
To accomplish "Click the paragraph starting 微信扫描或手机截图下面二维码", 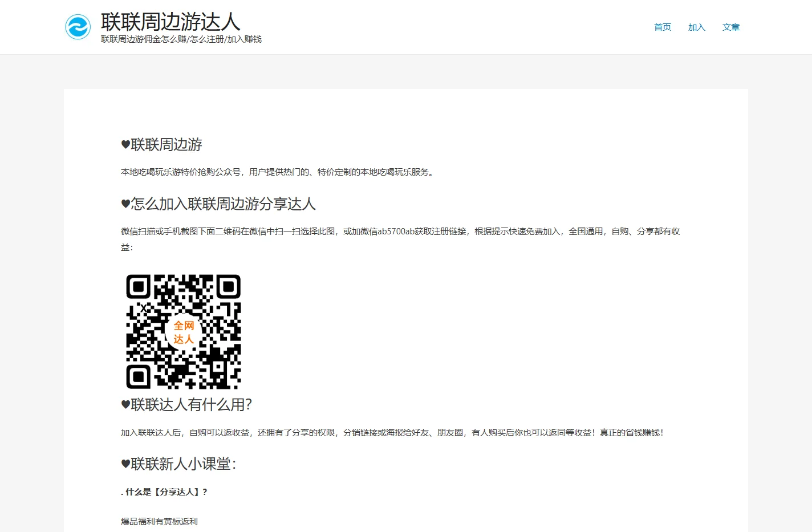I will (400, 239).
